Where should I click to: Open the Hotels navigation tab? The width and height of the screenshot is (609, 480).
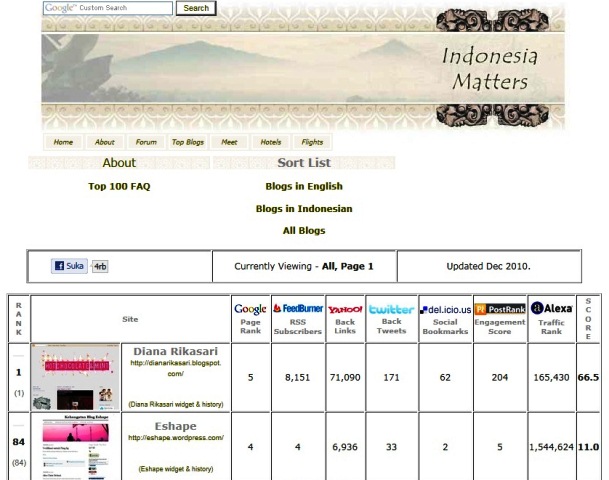click(x=270, y=142)
